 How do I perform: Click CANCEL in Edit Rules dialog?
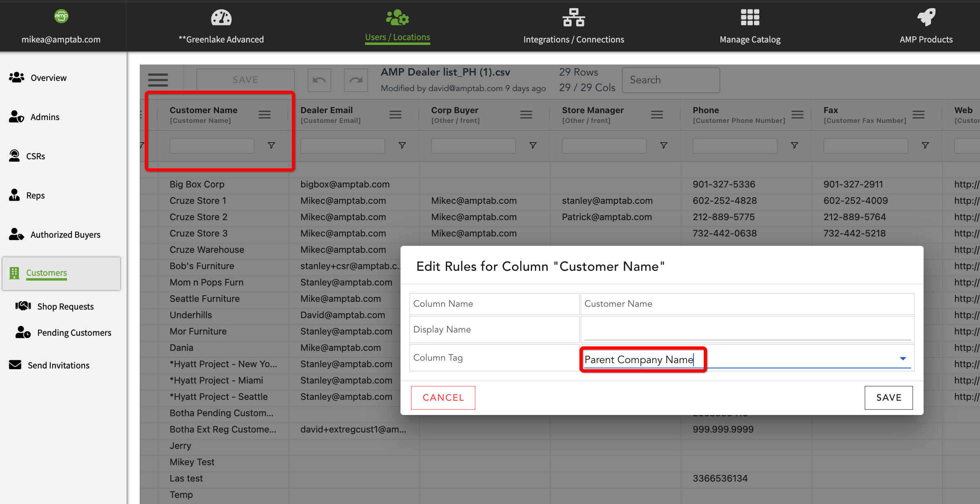(443, 397)
